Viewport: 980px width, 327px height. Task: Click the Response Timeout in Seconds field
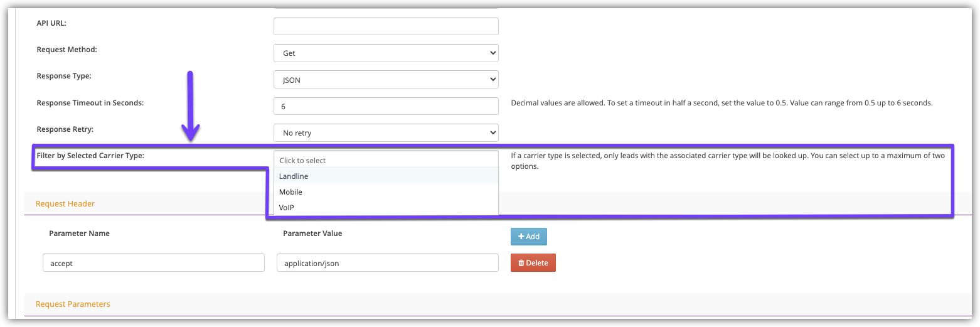click(386, 107)
